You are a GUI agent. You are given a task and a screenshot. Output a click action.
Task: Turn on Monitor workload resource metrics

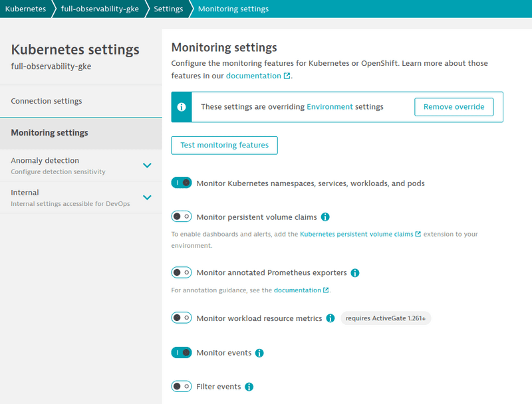pos(182,318)
